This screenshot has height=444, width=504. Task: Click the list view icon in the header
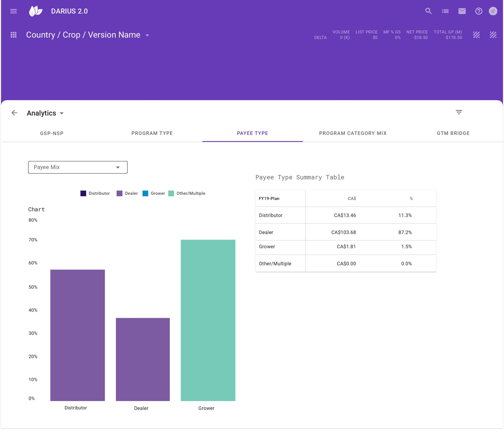pos(445,11)
